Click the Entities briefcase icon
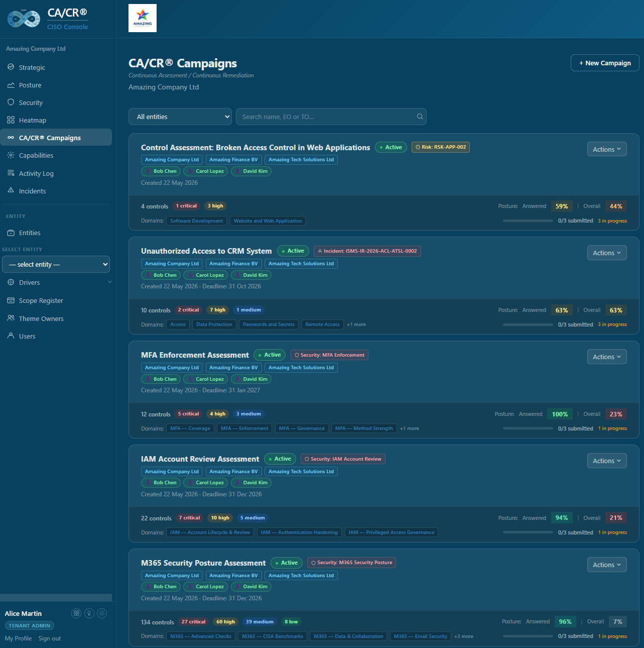644x648 pixels. [11, 233]
